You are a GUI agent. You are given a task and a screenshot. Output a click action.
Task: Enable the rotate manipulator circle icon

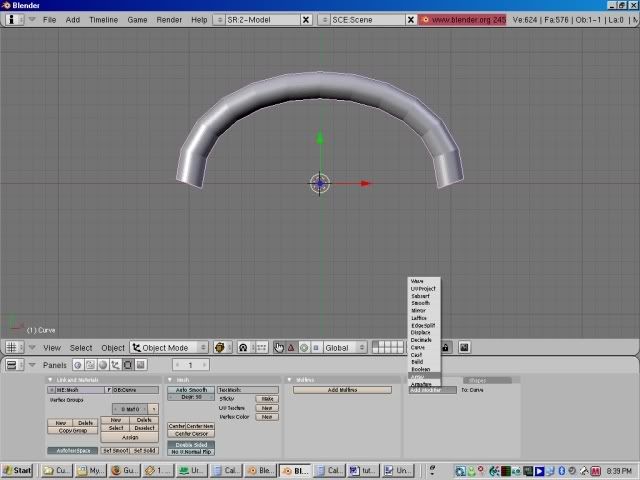click(304, 348)
